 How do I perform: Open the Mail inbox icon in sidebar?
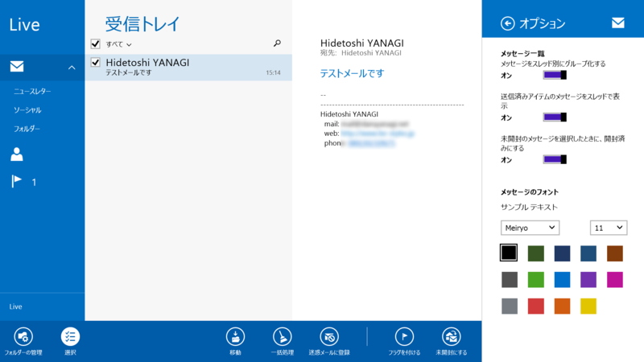(x=17, y=67)
